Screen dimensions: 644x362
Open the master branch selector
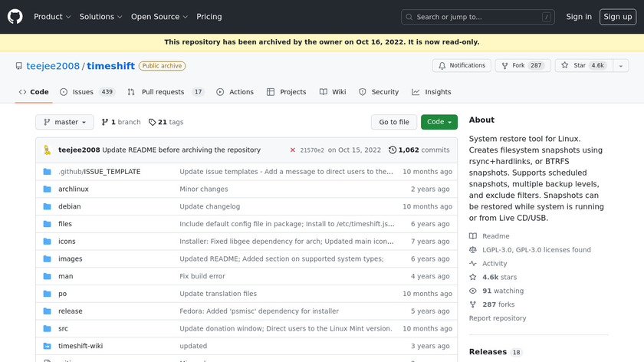(x=64, y=122)
